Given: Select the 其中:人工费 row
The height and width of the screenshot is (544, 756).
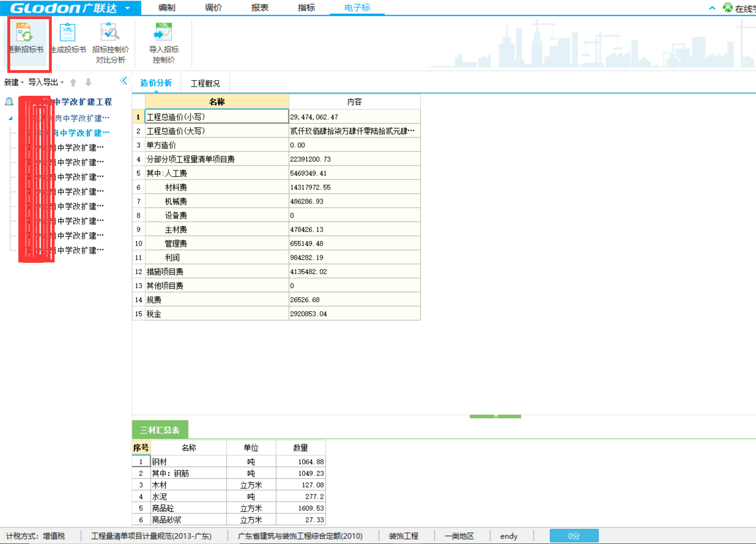Looking at the screenshot, I should 276,173.
